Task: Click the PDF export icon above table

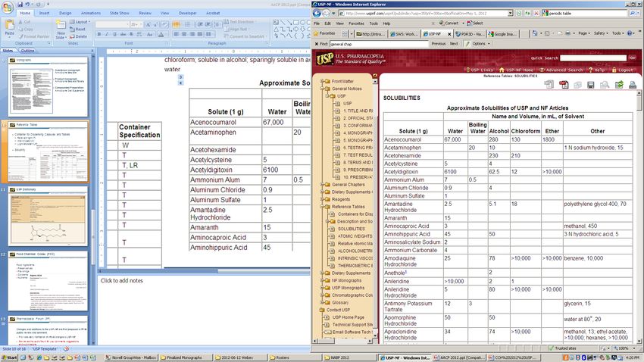Action: tap(564, 85)
